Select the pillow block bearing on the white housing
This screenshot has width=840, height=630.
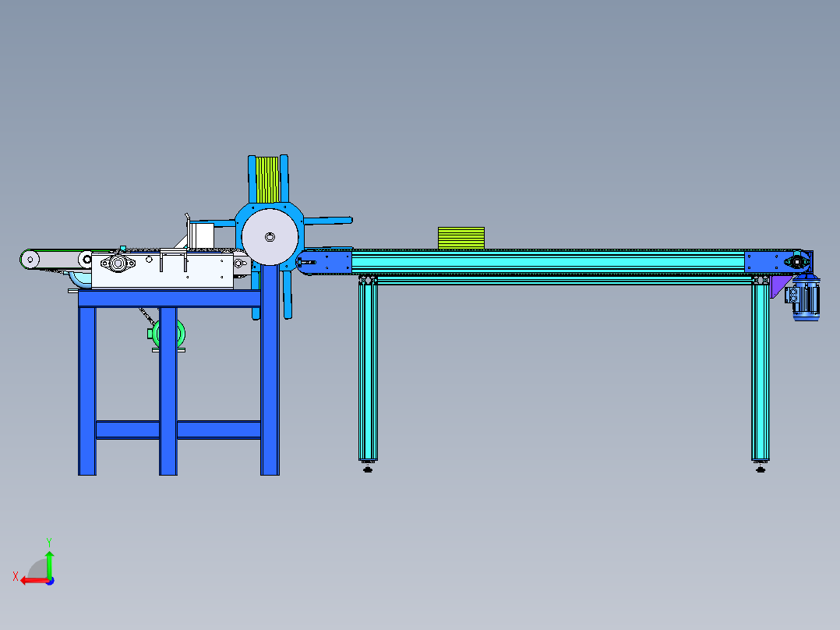coord(118,264)
